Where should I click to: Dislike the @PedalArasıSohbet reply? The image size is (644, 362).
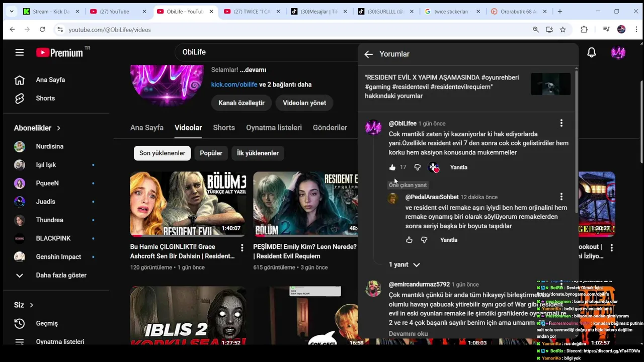coord(424,240)
